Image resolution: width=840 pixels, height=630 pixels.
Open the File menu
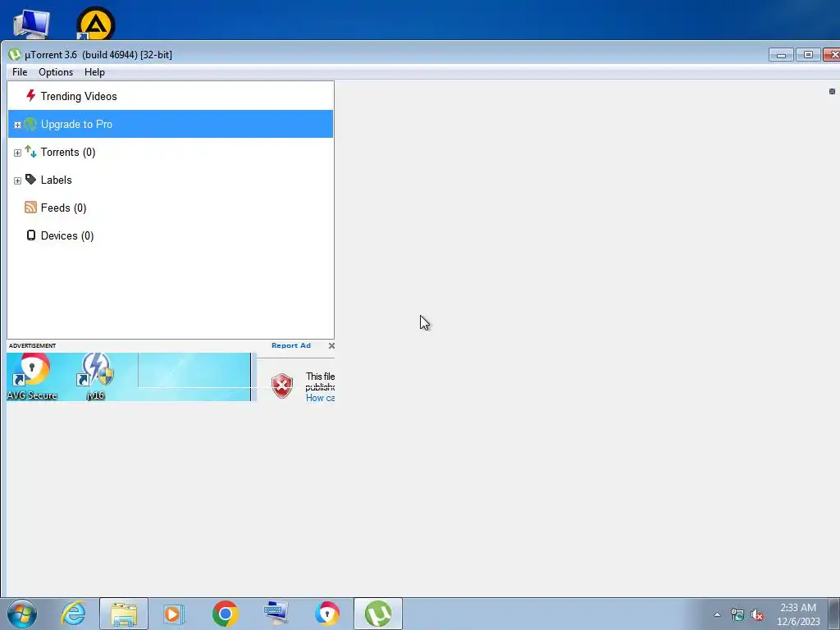[20, 72]
